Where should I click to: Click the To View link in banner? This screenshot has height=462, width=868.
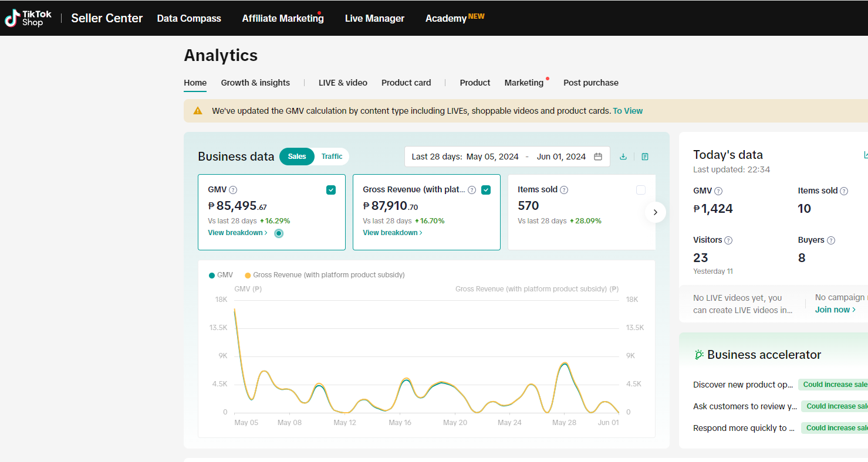pyautogui.click(x=627, y=111)
